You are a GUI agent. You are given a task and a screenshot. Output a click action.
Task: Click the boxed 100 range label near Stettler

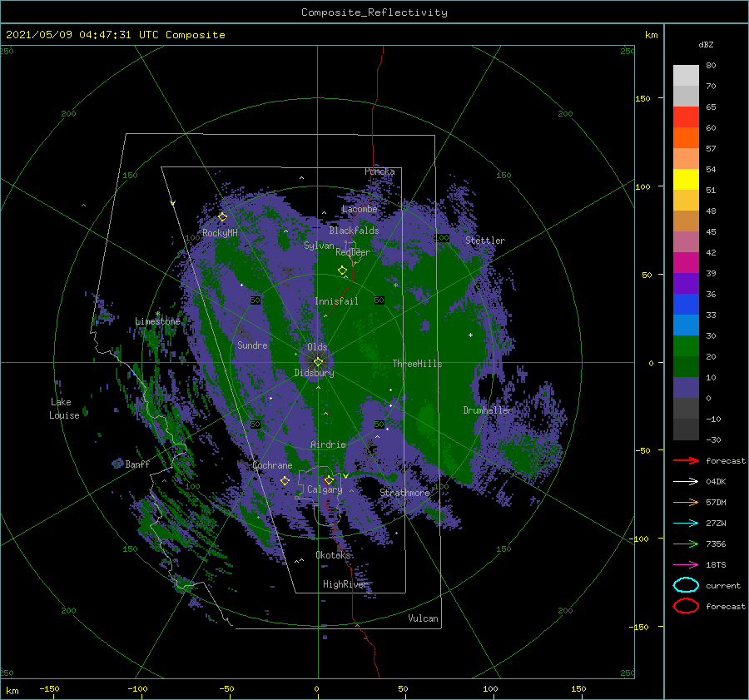[x=442, y=237]
